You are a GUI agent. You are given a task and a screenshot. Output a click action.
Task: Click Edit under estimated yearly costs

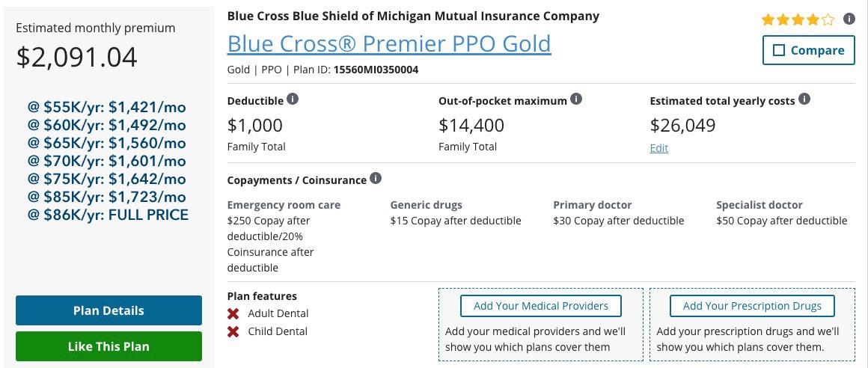[x=659, y=148]
